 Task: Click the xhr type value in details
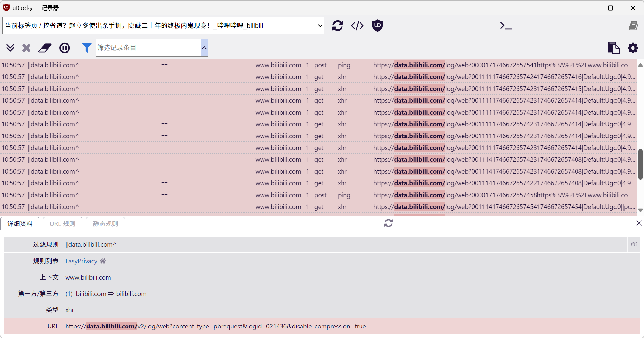pos(70,310)
